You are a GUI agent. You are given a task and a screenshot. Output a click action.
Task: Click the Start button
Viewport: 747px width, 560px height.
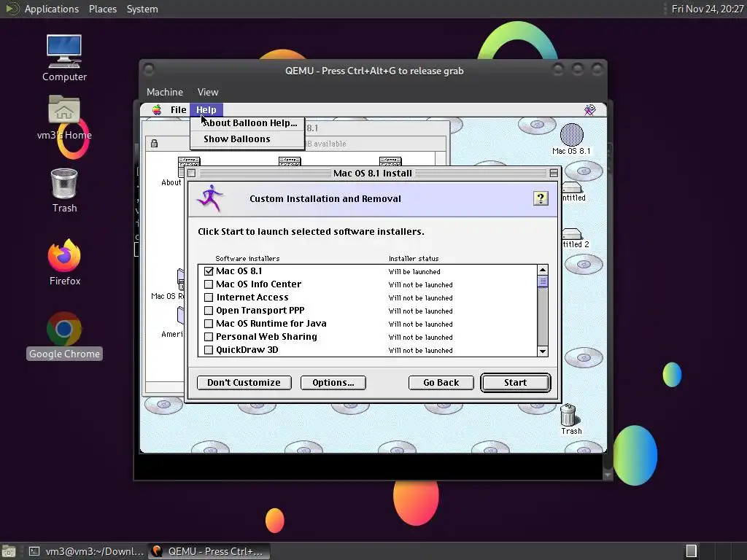tap(516, 383)
